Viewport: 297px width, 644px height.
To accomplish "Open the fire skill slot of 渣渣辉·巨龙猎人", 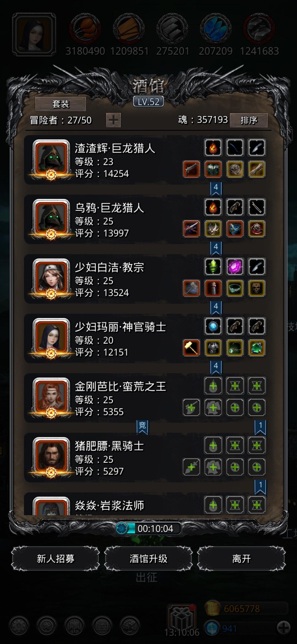I will [x=213, y=148].
